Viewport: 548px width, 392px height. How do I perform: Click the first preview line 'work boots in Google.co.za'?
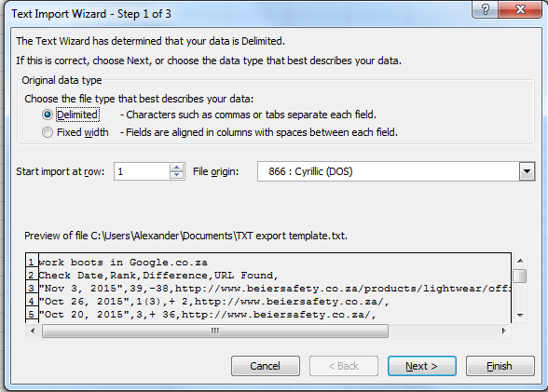pyautogui.click(x=123, y=263)
